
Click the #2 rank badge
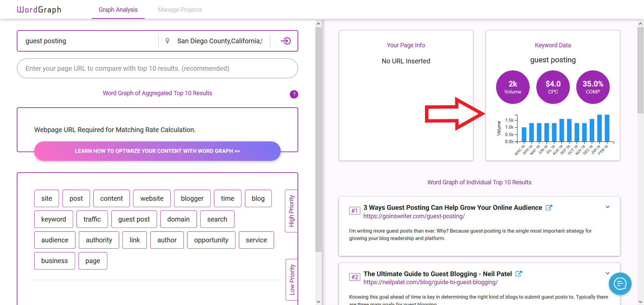[x=355, y=277]
